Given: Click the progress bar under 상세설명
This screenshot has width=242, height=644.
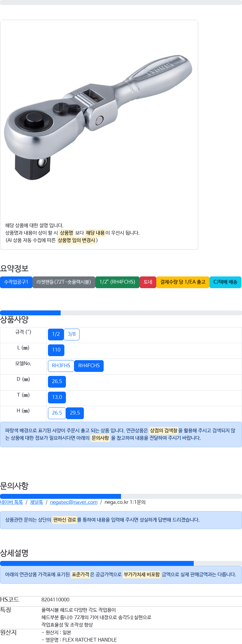Looking at the screenshot, I should point(121,563).
